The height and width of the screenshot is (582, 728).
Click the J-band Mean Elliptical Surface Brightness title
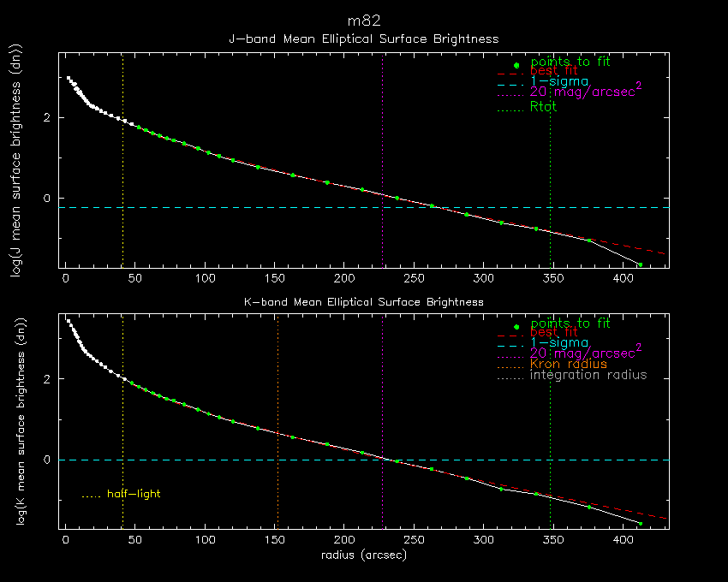(x=363, y=39)
